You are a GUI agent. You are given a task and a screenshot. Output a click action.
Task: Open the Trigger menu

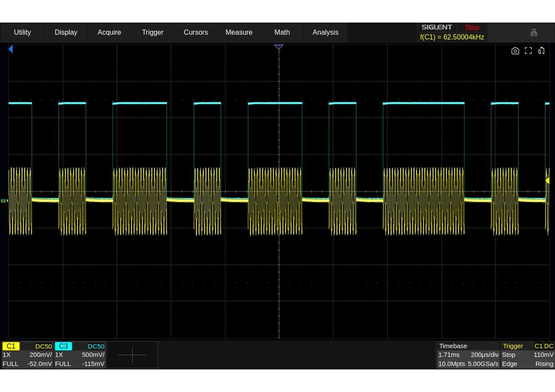pyautogui.click(x=152, y=33)
